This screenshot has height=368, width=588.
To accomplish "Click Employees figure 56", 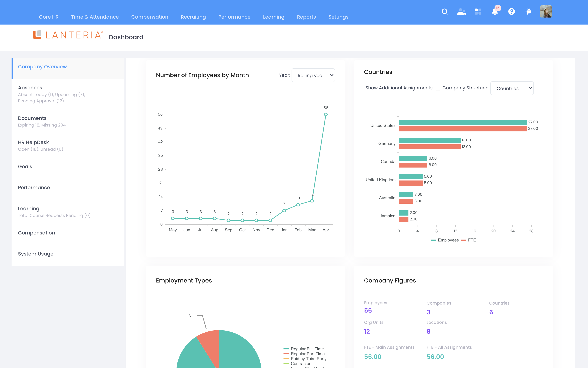I will coord(368,311).
